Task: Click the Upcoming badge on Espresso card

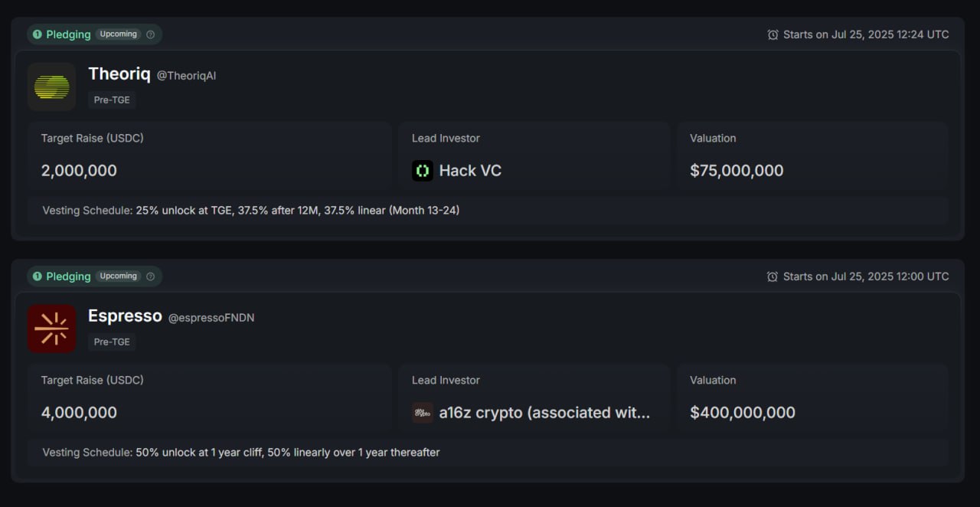Action: (x=119, y=276)
